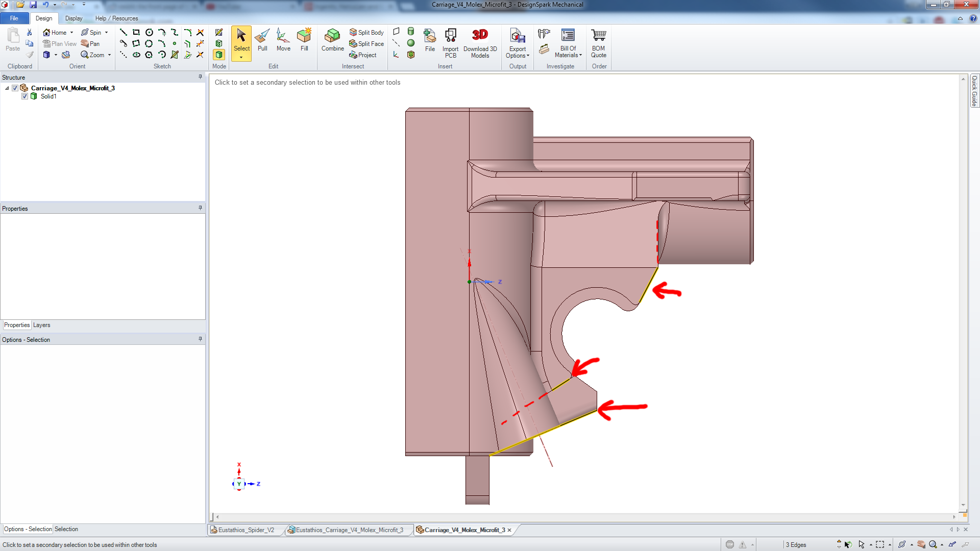Viewport: 980px width, 551px height.
Task: Select the Pull tool
Action: pos(262,40)
